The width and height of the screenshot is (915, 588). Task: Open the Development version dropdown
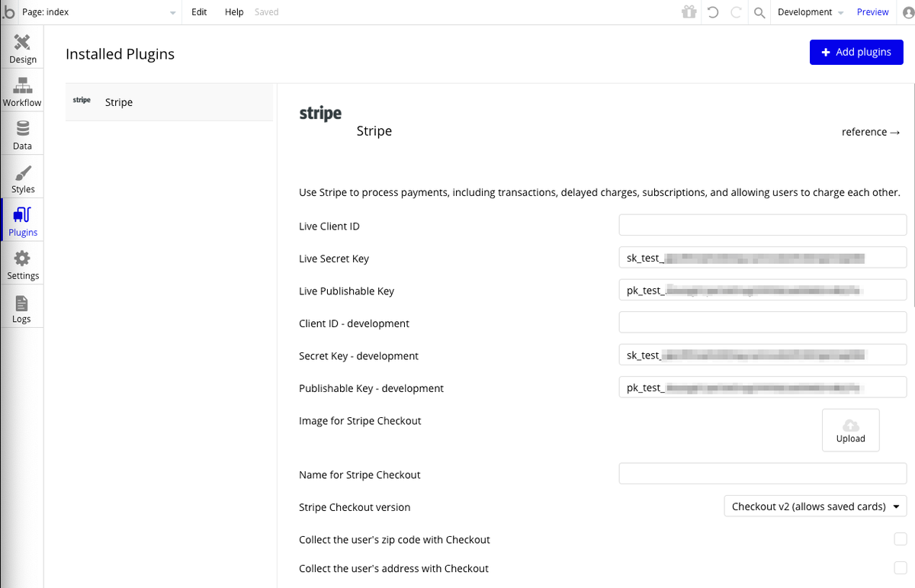(810, 12)
